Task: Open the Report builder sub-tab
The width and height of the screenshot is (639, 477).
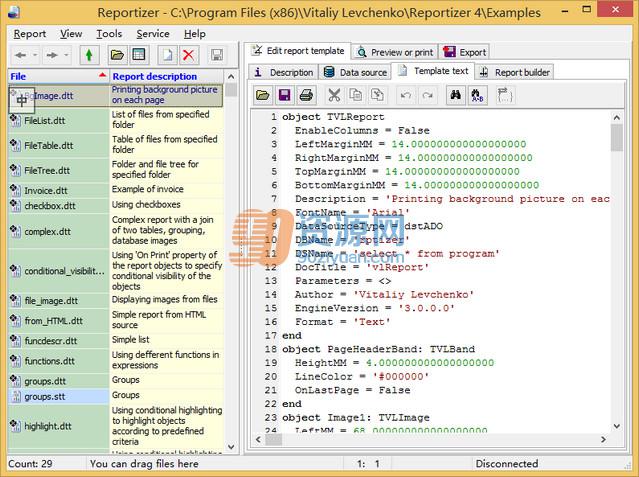Action: tap(515, 72)
